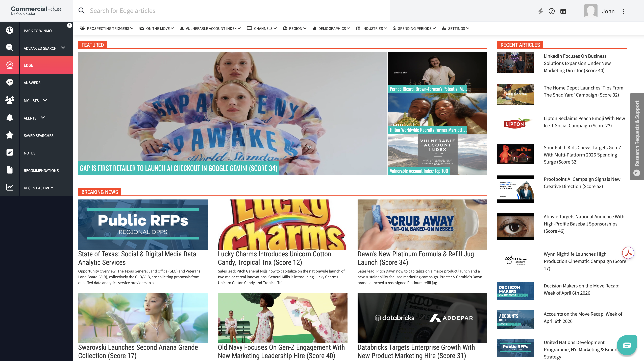Open Decision Makers on the Move Recap
The width and height of the screenshot is (644, 361).
(x=582, y=289)
